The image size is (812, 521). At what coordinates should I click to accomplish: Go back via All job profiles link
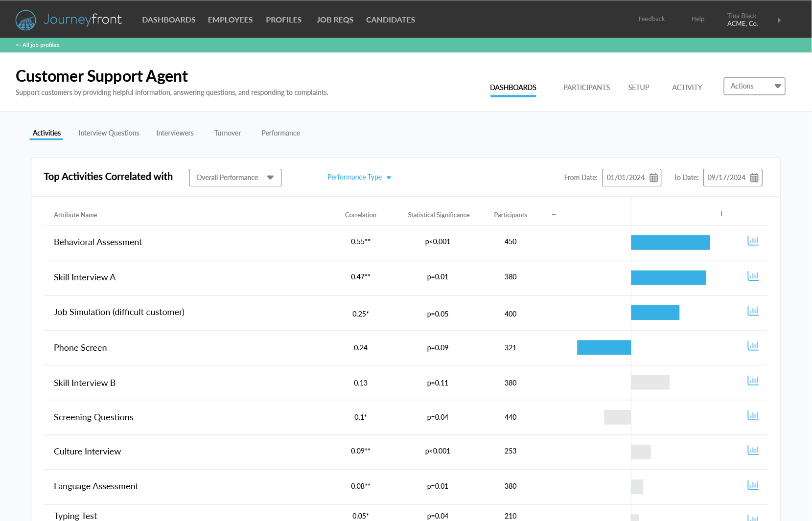click(37, 45)
